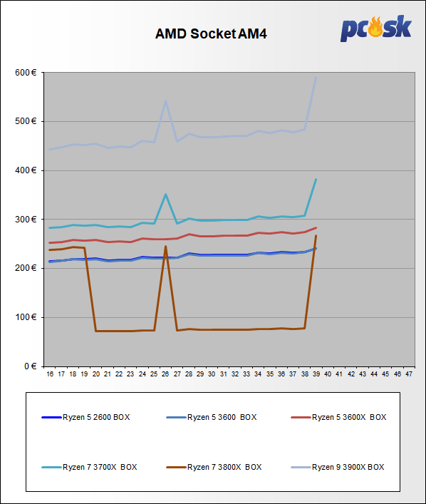Select Ryzen 5 2600 BOX legend label

[x=96, y=417]
